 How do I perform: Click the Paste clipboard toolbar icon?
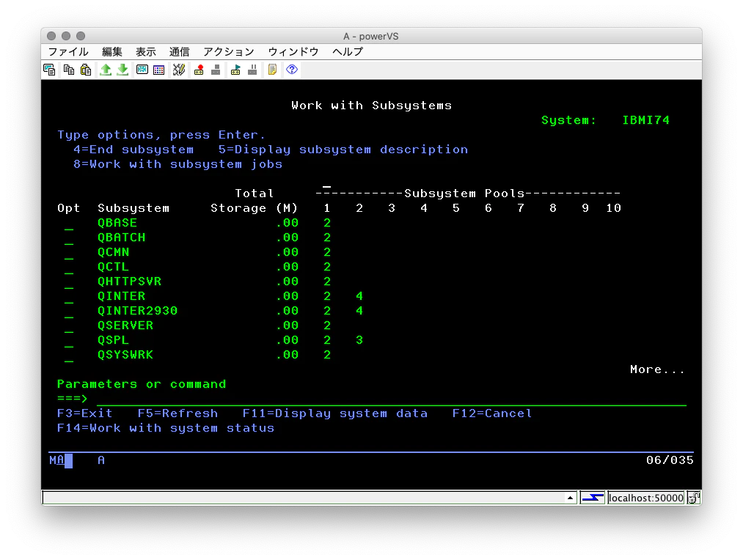click(86, 70)
